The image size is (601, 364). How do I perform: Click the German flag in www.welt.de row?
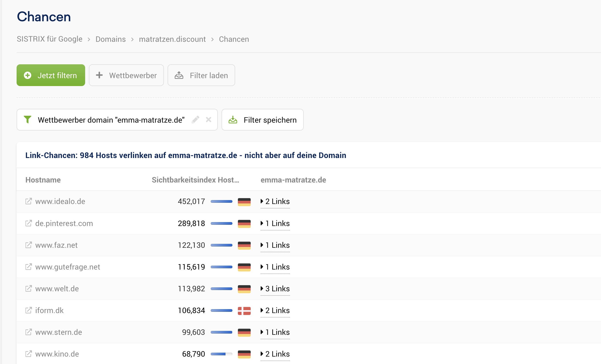tap(244, 289)
